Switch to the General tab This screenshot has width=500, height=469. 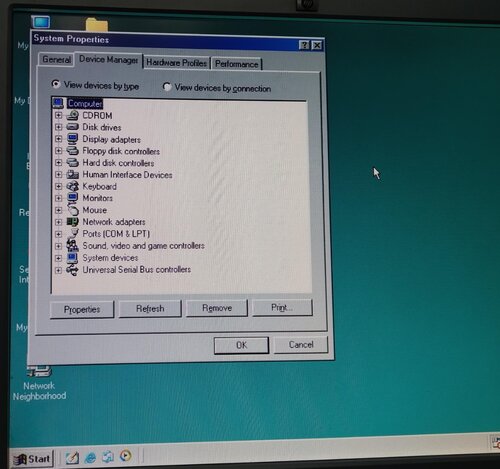point(56,60)
